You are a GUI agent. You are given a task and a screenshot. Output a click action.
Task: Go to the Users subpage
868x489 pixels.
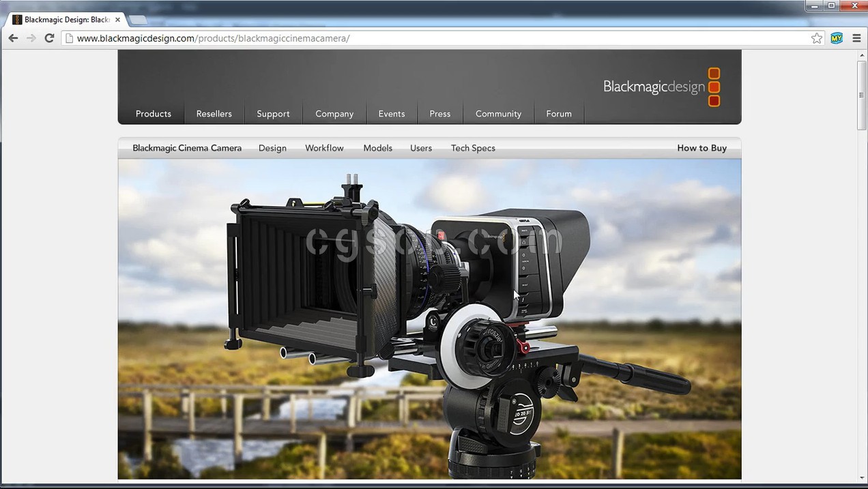tap(421, 148)
